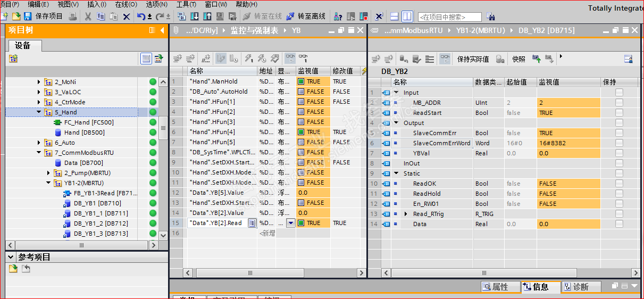This screenshot has width=644, height=299.
Task: Click the print icon in main toolbar
Action: click(x=73, y=16)
